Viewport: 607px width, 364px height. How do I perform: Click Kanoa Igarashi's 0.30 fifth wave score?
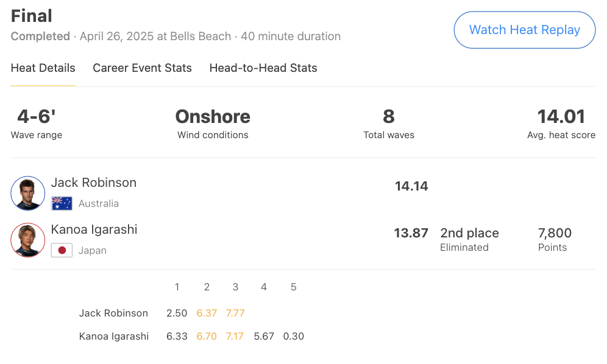[293, 336]
